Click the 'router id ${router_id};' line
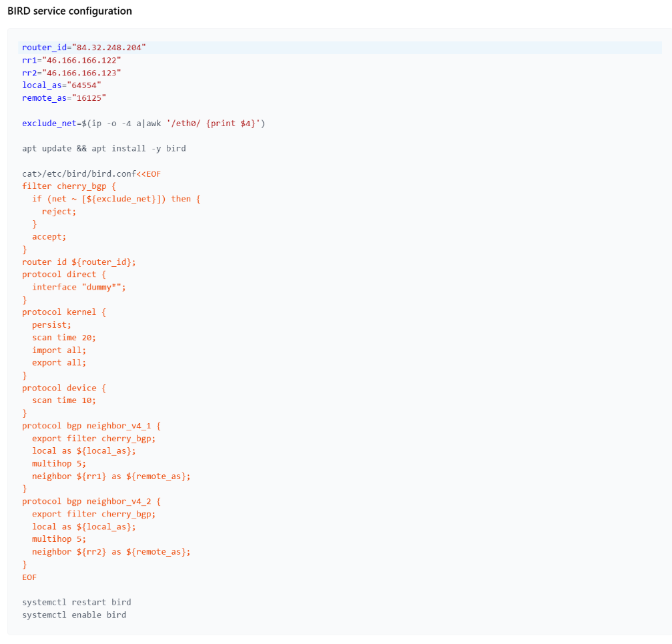This screenshot has height=644, width=672. coord(79,262)
